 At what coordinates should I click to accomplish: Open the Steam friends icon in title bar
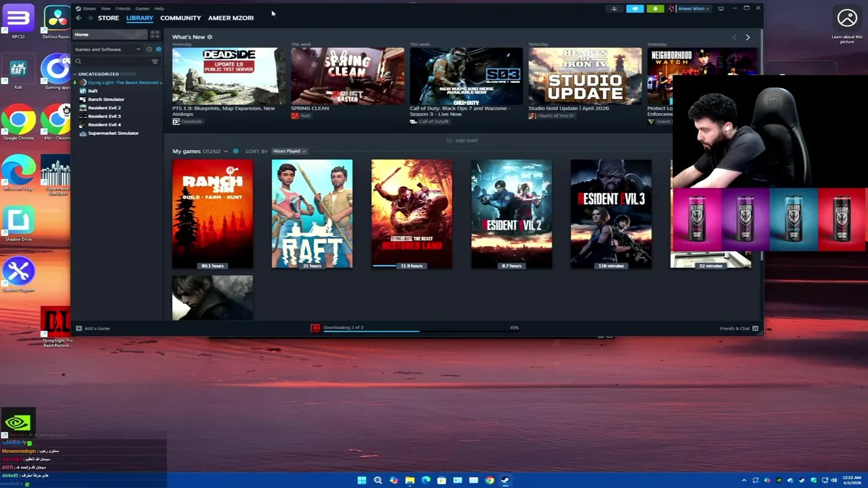coord(614,9)
